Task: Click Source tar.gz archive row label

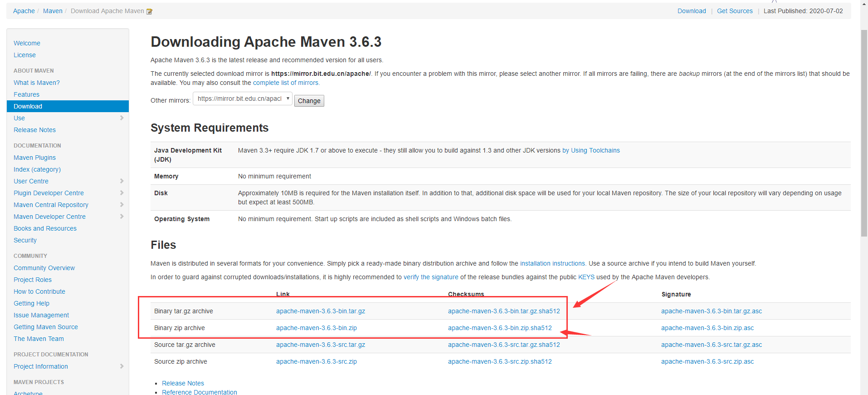Action: tap(185, 345)
